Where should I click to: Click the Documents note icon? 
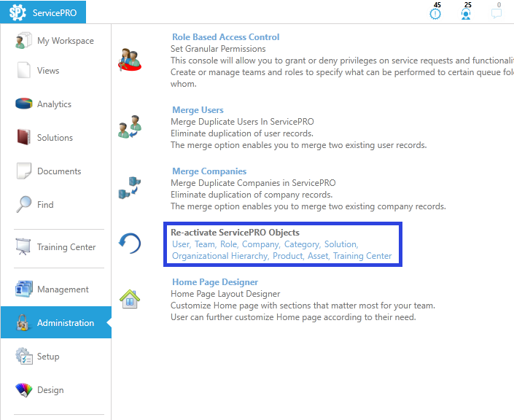[23, 171]
